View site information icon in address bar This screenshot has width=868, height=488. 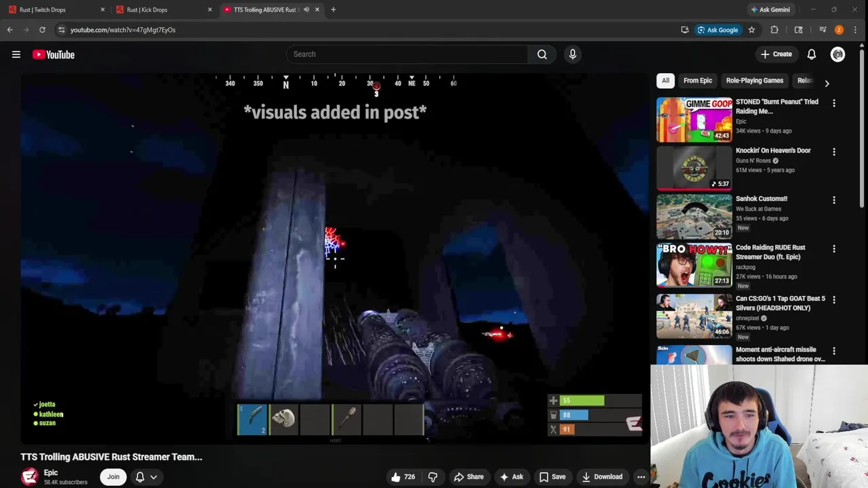[x=62, y=30]
